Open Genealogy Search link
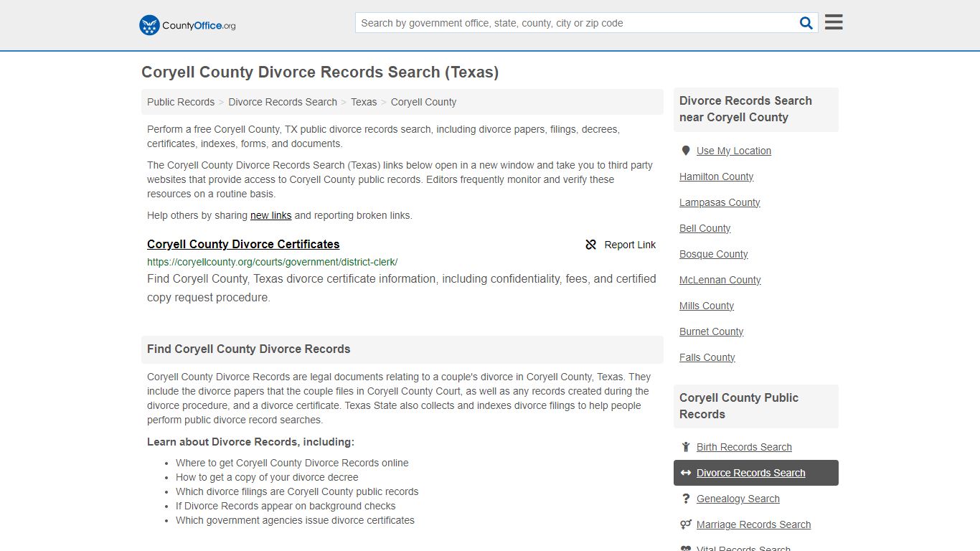The width and height of the screenshot is (980, 551). tap(738, 499)
